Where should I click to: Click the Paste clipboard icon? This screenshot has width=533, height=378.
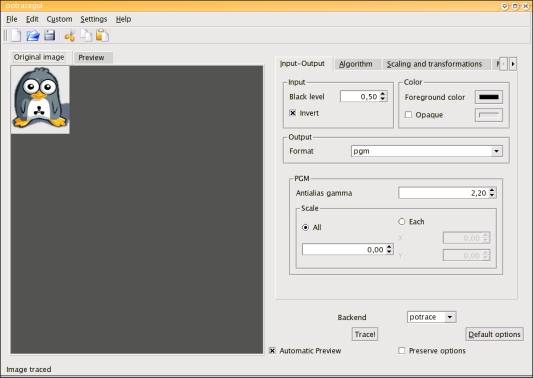102,35
